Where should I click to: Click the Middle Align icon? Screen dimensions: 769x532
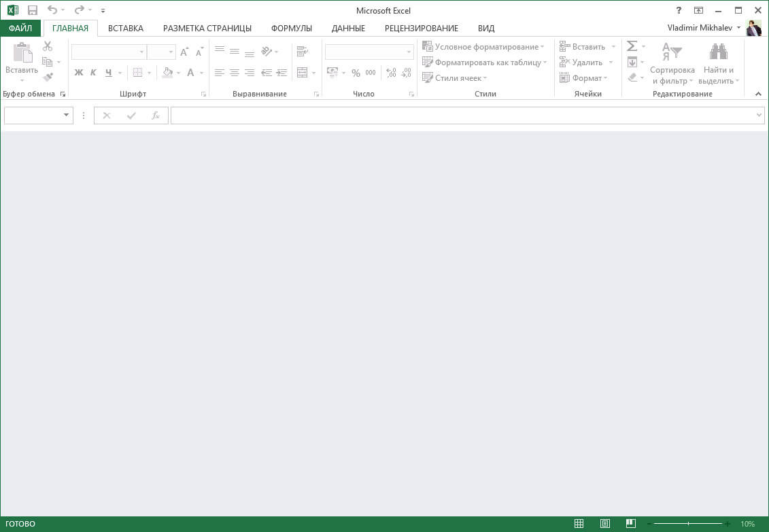point(235,52)
